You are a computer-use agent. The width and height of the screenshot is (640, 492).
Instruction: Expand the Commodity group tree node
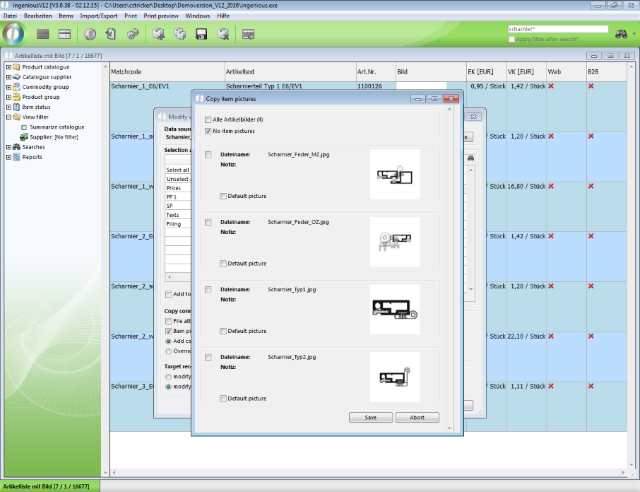click(8, 87)
